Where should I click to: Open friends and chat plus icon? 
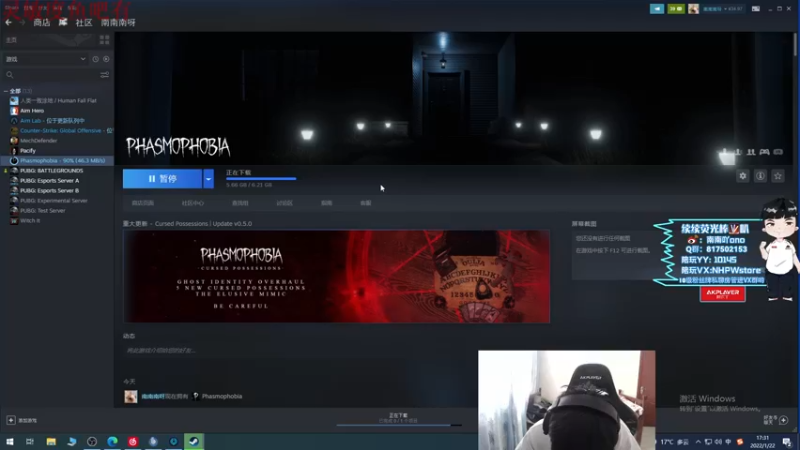tap(784, 420)
